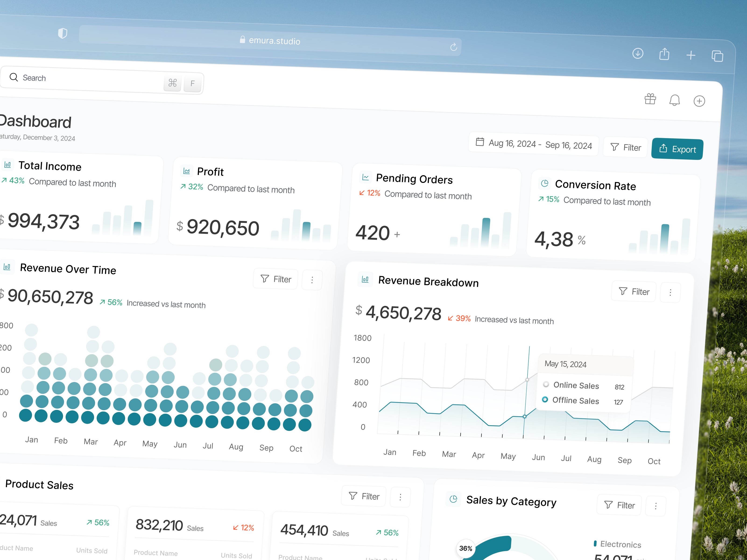This screenshot has width=747, height=560.
Task: Click the Revenue Breakdown panel icon
Action: pos(365,280)
